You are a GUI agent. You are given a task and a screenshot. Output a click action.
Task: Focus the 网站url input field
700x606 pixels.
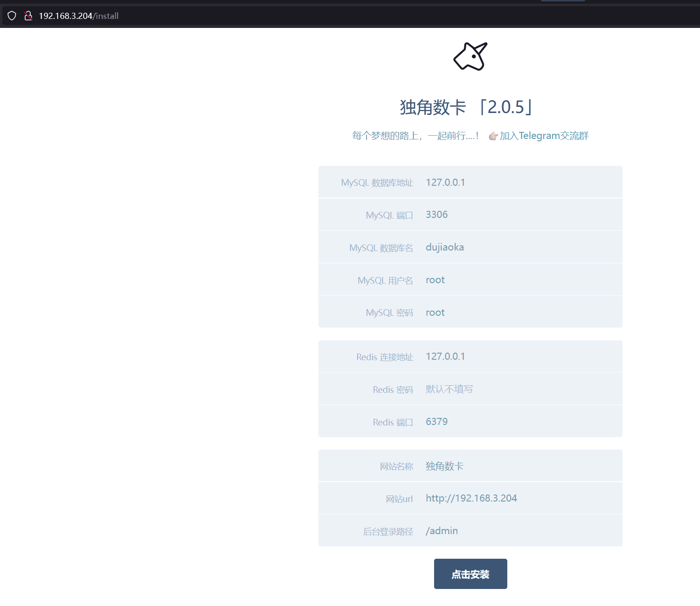pyautogui.click(x=520, y=498)
